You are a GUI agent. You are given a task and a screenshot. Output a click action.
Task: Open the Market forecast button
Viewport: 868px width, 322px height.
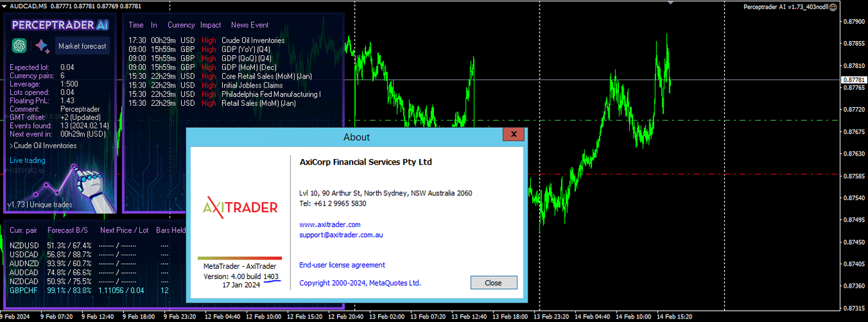click(82, 46)
